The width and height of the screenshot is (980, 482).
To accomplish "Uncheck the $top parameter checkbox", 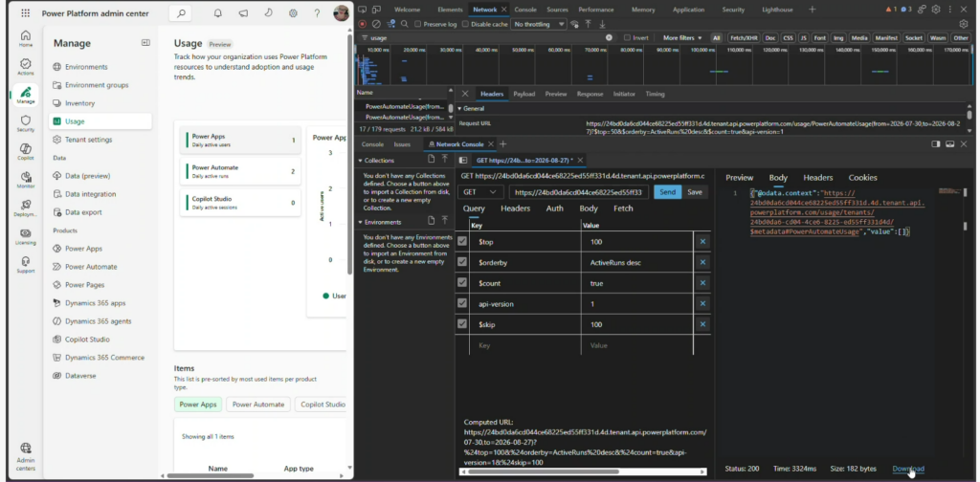I will point(462,242).
